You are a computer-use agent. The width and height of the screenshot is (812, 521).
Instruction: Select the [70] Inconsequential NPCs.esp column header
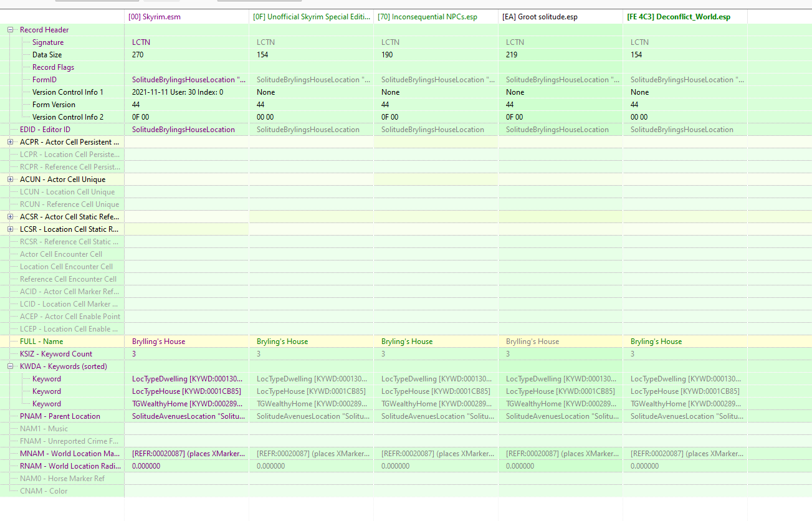point(436,17)
